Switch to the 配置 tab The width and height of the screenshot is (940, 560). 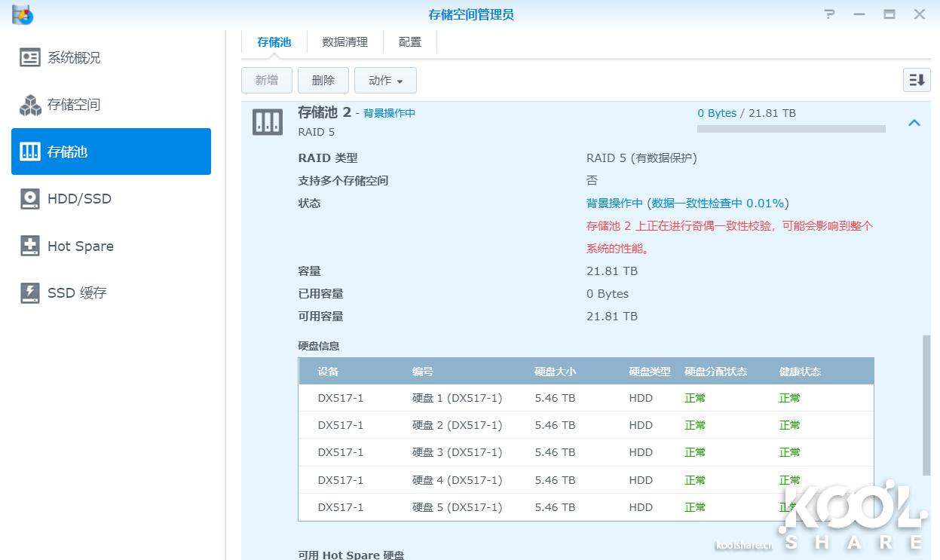click(410, 42)
